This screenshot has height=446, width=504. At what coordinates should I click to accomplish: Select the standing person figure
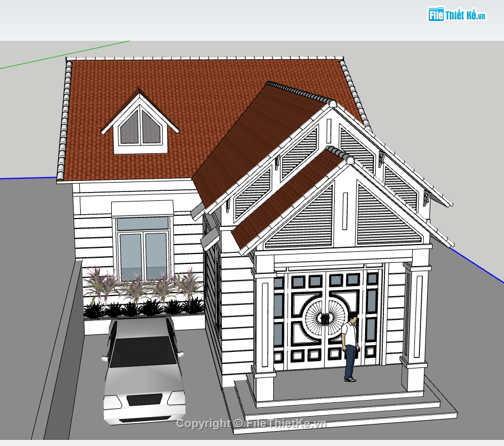[350, 346]
